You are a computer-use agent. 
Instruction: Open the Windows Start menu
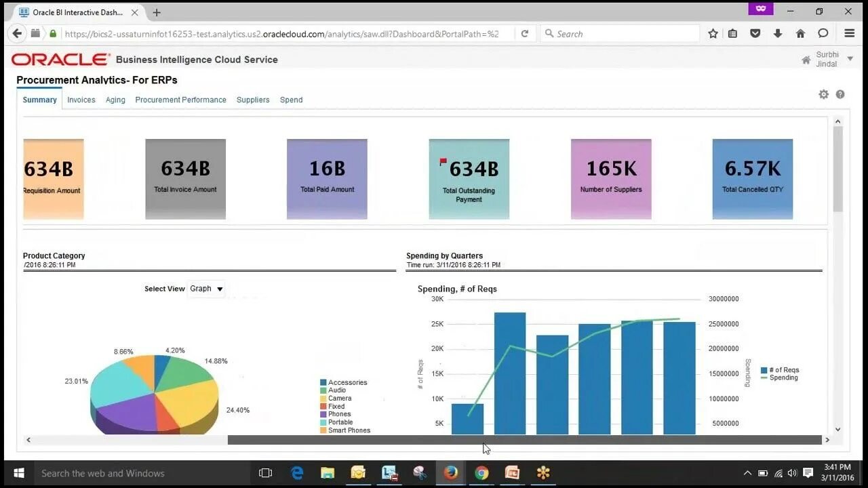pyautogui.click(x=18, y=473)
